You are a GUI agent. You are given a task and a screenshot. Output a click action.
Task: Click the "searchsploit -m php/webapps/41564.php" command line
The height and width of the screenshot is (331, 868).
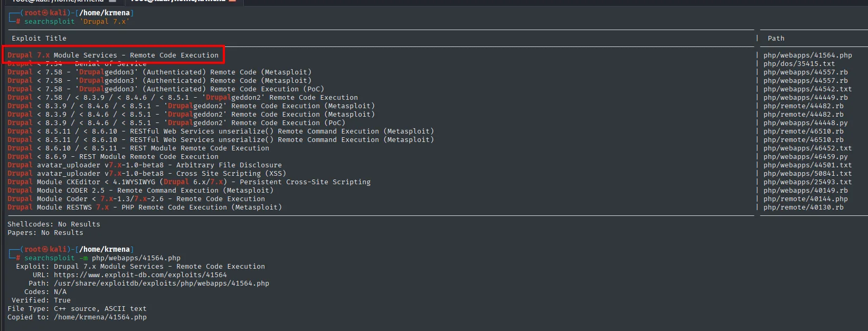102,258
